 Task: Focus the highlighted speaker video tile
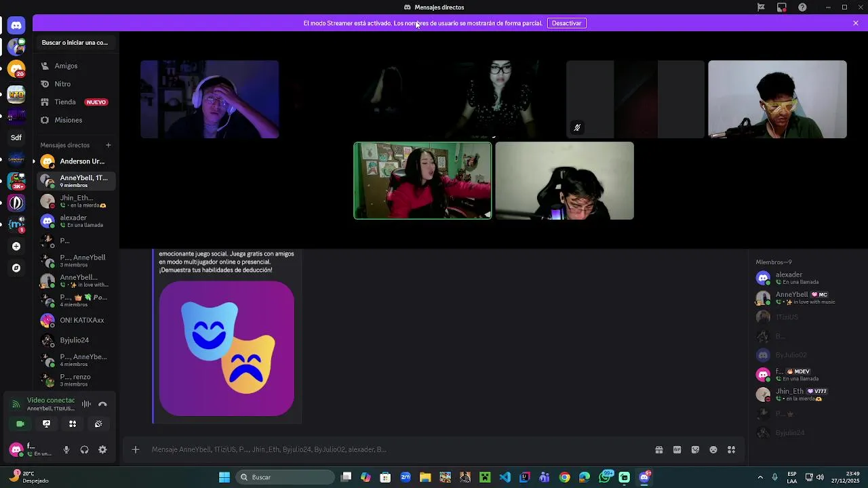[x=422, y=180]
